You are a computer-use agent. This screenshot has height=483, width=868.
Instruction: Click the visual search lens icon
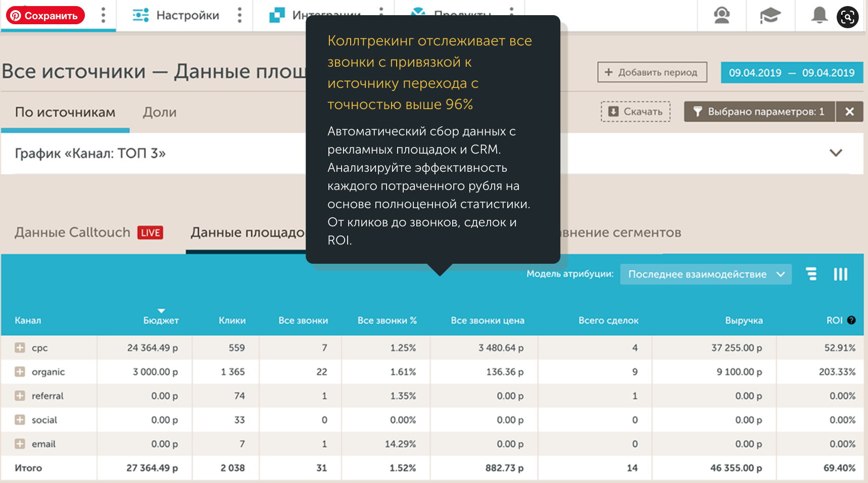coord(848,17)
